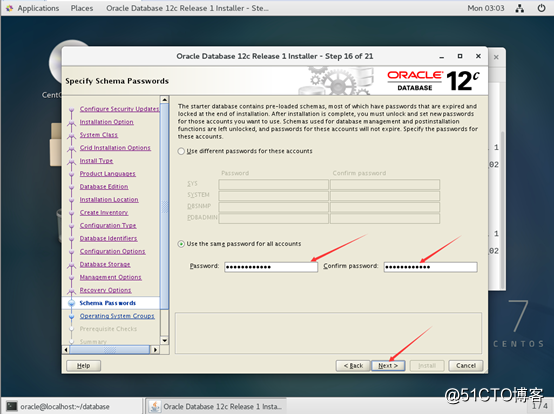The width and height of the screenshot is (554, 414).
Task: Click the Help button
Action: coord(83,366)
